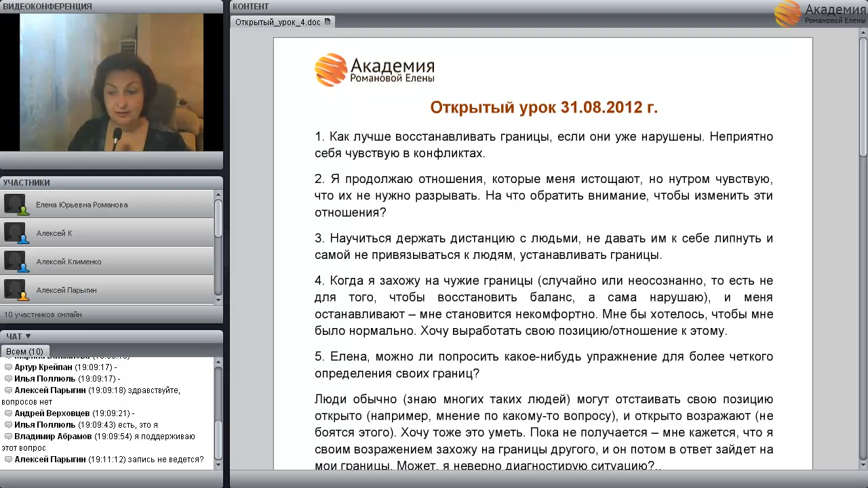Switch to the Всем (10) chat tab
868x488 pixels.
pyautogui.click(x=24, y=351)
